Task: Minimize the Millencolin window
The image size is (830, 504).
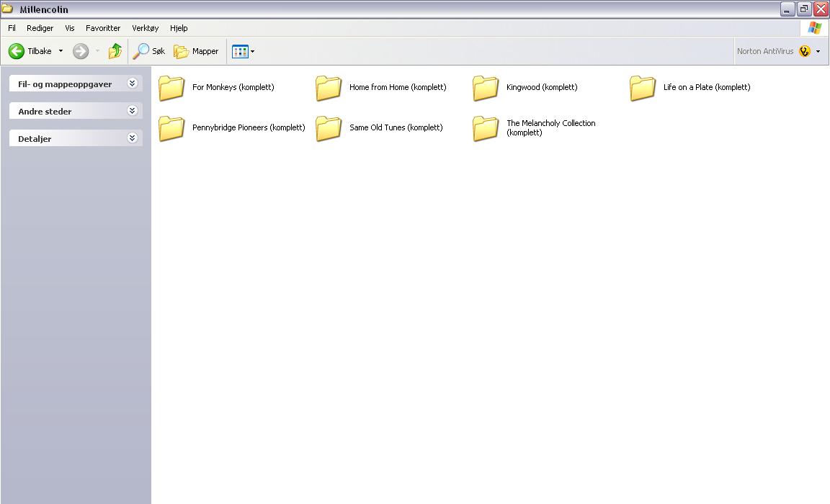Action: pyautogui.click(x=787, y=9)
